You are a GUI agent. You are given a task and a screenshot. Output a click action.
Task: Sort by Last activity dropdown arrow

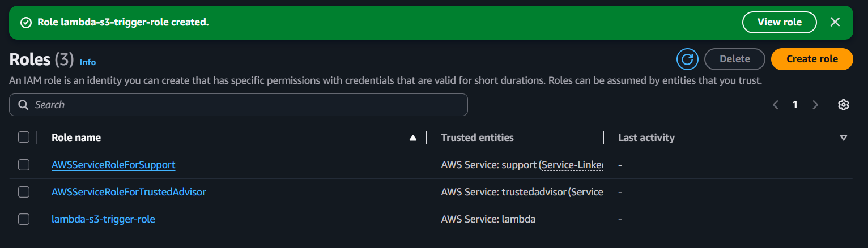click(x=844, y=138)
